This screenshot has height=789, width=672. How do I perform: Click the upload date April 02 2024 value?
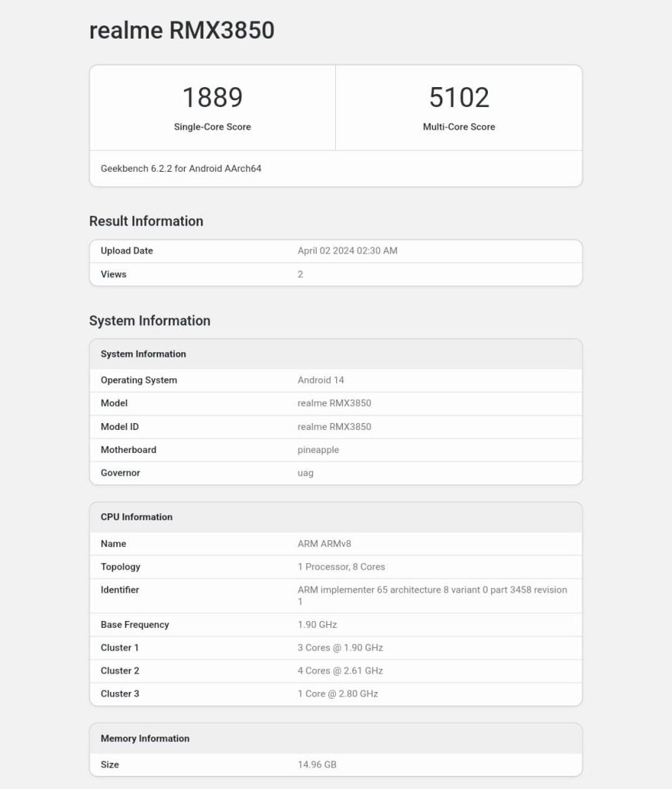[348, 251]
